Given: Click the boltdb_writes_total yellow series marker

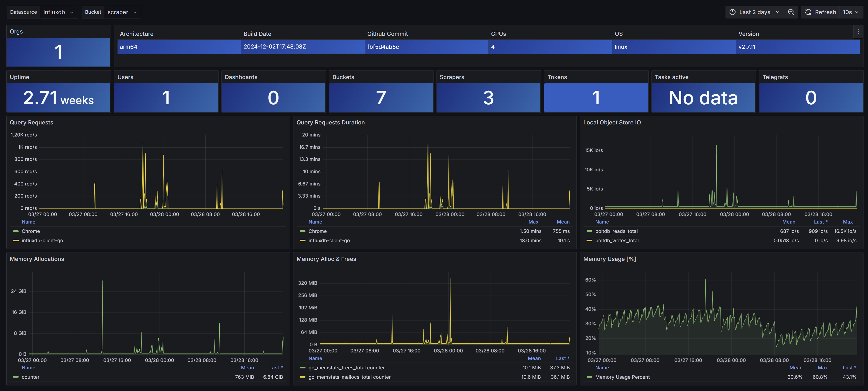Looking at the screenshot, I should (589, 240).
